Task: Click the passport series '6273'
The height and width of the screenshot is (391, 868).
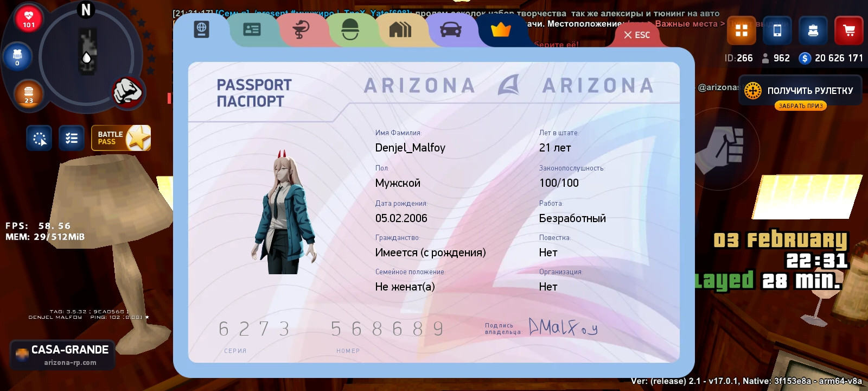Action: click(254, 329)
